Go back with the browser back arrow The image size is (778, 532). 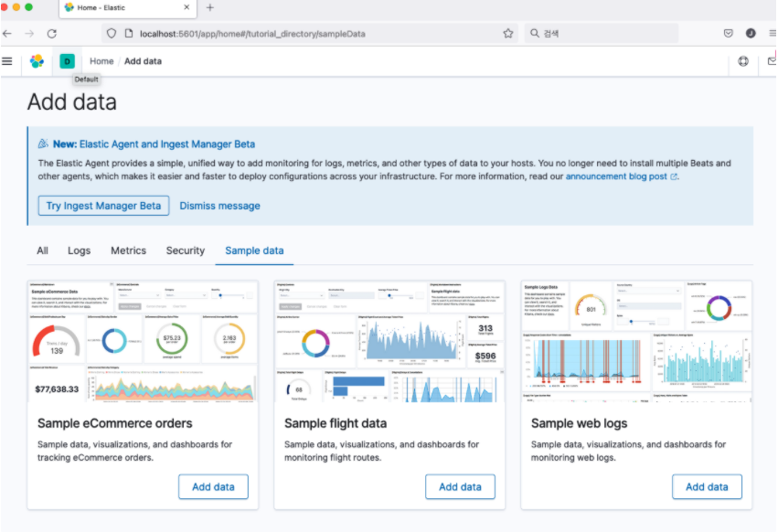(x=7, y=34)
